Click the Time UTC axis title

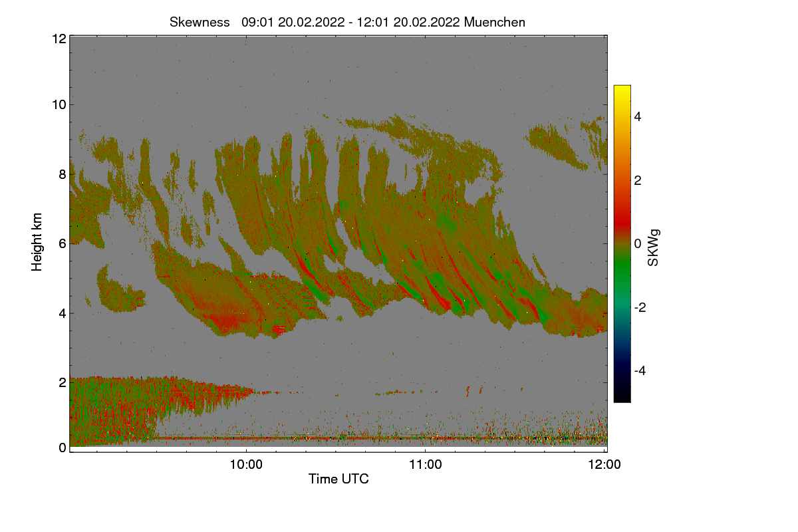[x=338, y=479]
